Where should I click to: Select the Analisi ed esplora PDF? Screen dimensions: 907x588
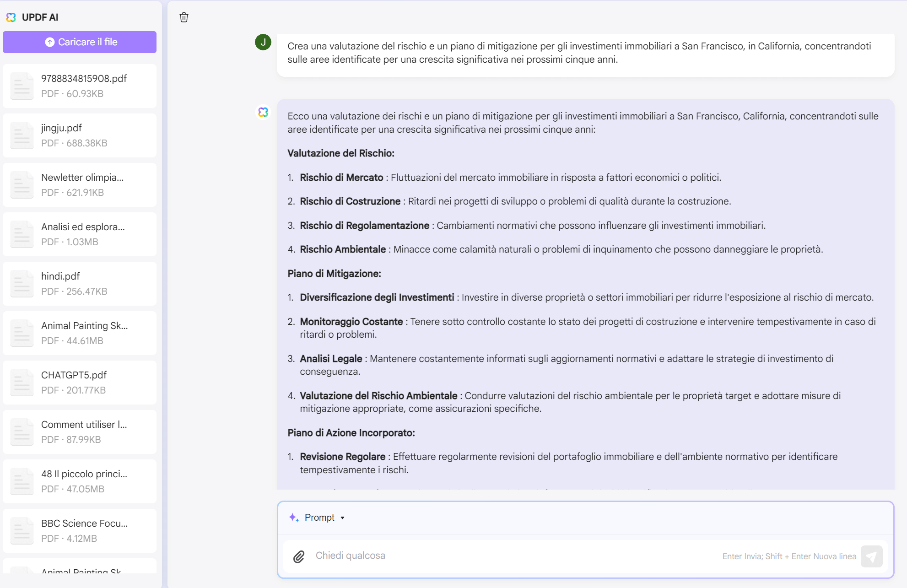tap(80, 234)
